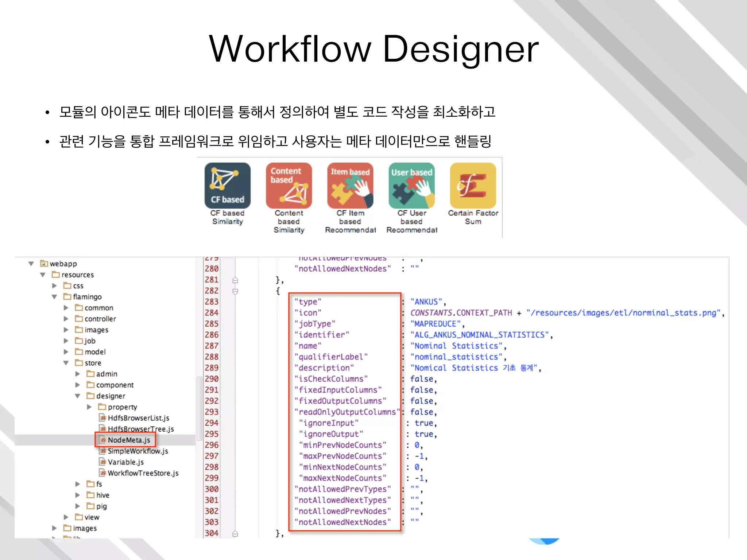This screenshot has height=560, width=747.
Task: Select the NodeMeta.js file
Action: tap(128, 440)
